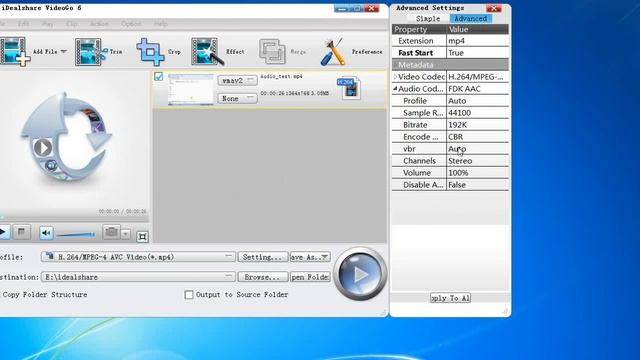Click the Encode mode value CBR
The height and width of the screenshot is (360, 640).
[x=478, y=137]
